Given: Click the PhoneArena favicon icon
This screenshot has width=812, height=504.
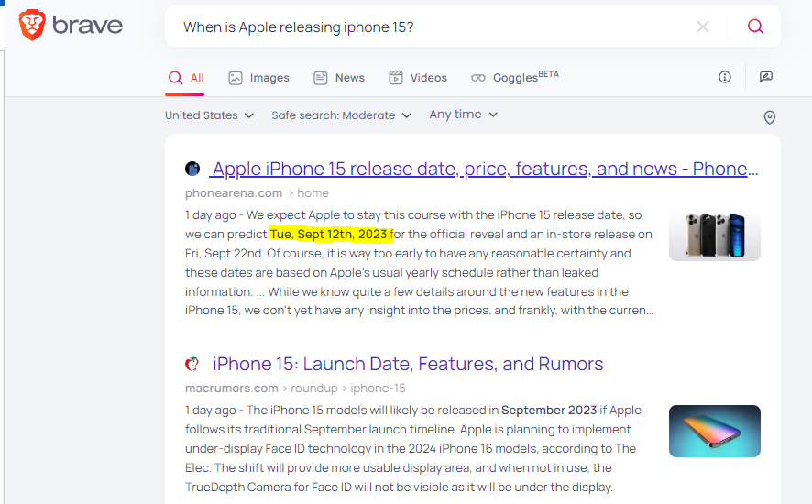Looking at the screenshot, I should 192,169.
